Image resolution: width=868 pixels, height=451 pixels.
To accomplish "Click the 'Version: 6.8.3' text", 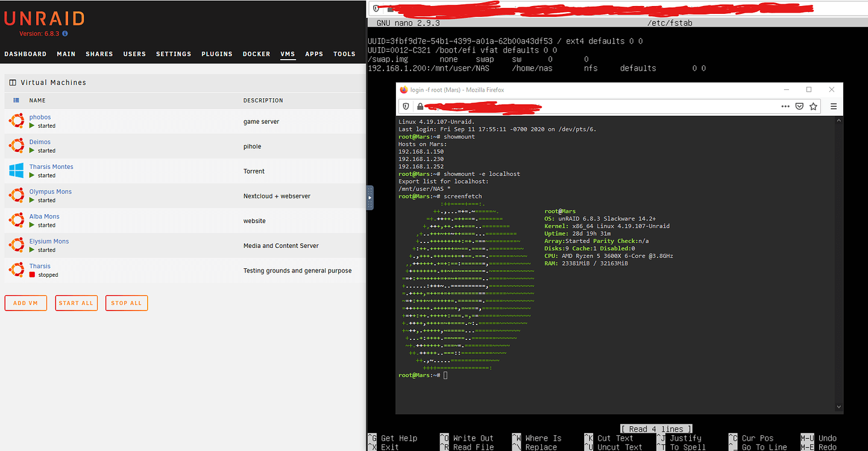I will (39, 34).
